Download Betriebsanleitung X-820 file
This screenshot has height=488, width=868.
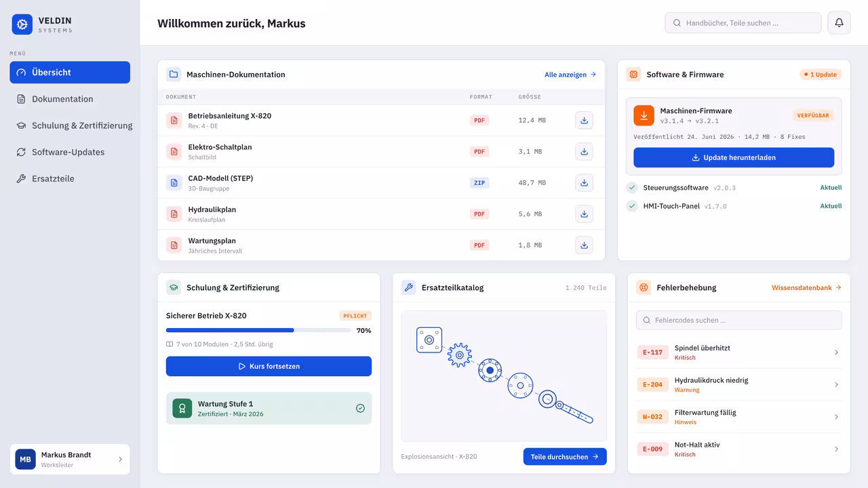tap(584, 120)
